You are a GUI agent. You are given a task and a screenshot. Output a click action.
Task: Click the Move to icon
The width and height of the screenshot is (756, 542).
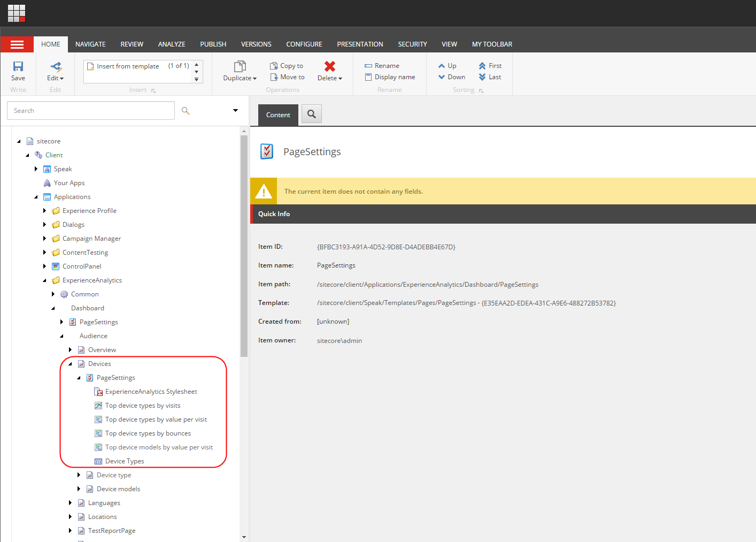tap(274, 77)
